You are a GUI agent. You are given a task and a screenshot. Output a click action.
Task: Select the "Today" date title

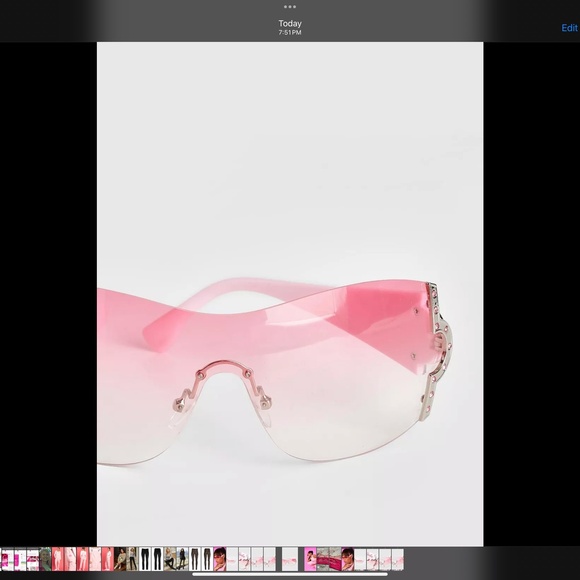coord(290,23)
